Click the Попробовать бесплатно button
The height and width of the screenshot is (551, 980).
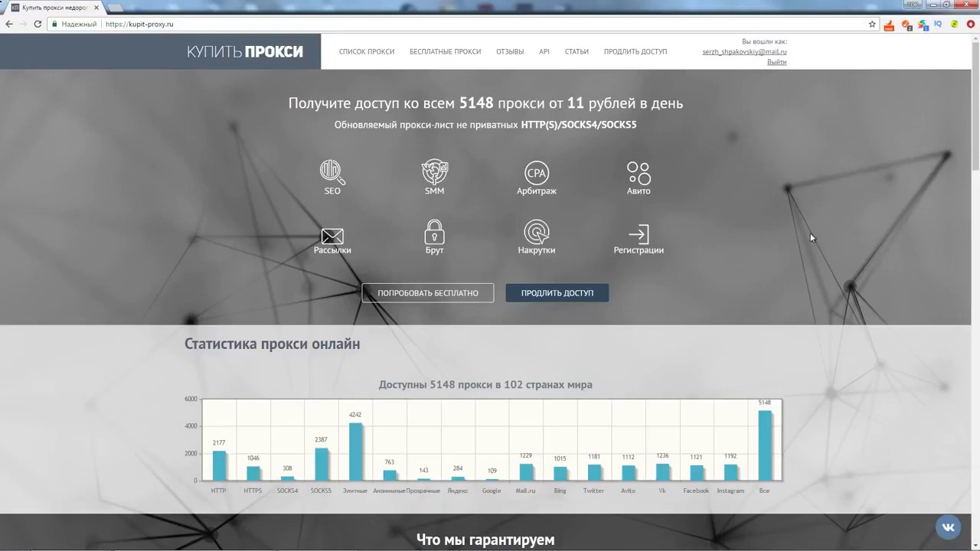[x=428, y=293]
